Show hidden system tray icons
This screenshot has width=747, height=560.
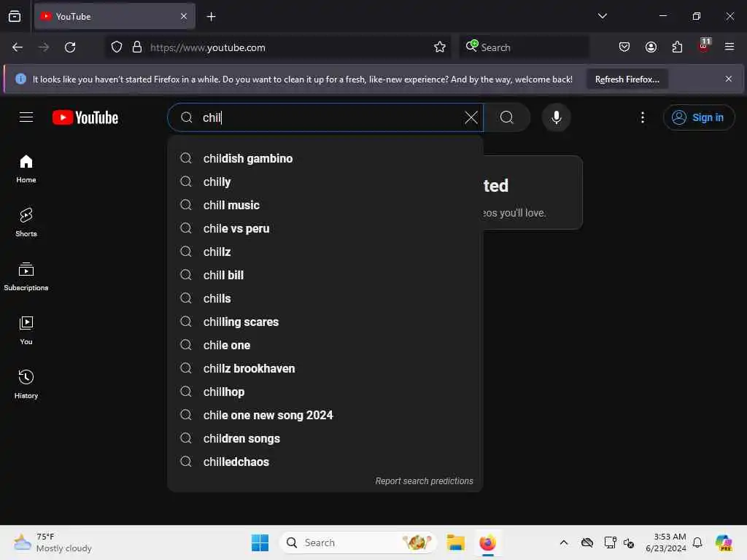(x=564, y=542)
